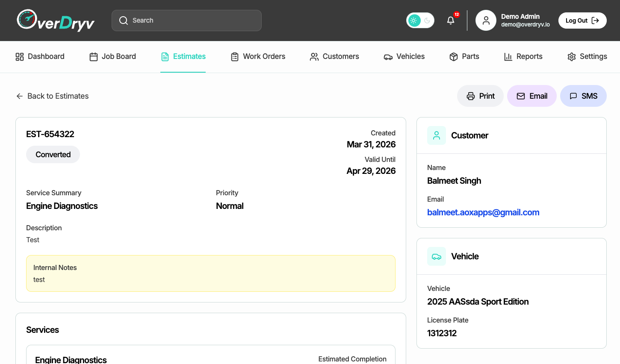Click the search magnifier icon

tap(124, 21)
